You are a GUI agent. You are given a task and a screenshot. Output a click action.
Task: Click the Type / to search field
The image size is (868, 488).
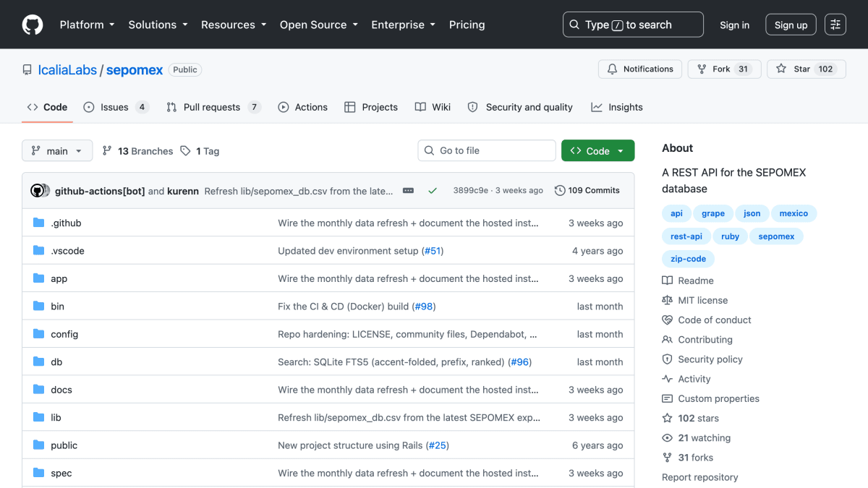point(633,25)
